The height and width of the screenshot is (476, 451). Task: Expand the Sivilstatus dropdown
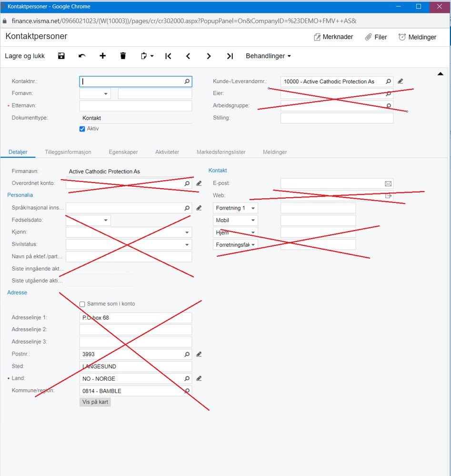click(187, 244)
